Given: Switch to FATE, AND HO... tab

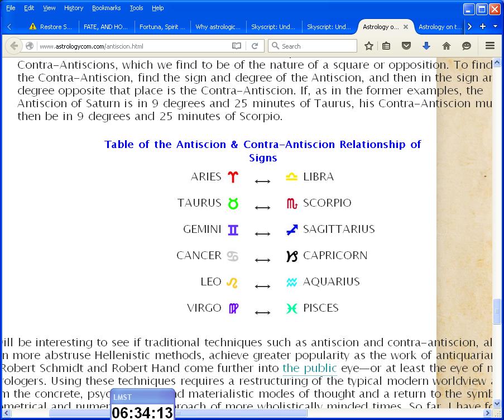Looking at the screenshot, I should (x=105, y=27).
